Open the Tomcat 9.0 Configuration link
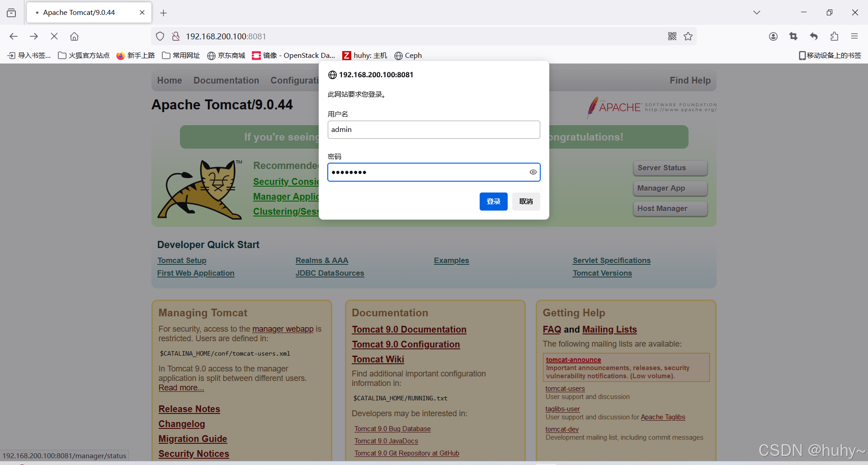Screen dimensions: 868x465 [406, 344]
